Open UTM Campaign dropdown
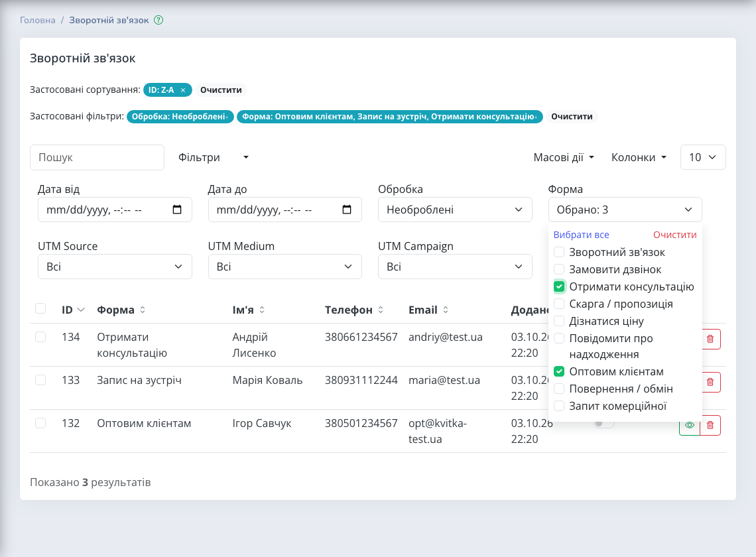The image size is (756, 557). click(455, 267)
